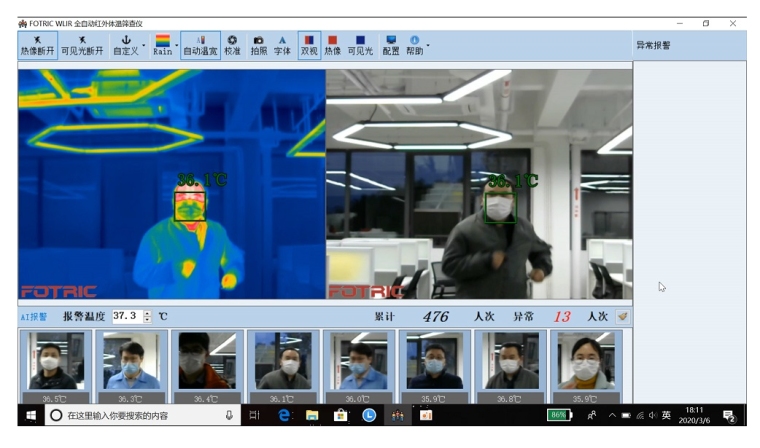Image resolution: width=760 pixels, height=448 pixels.
Task: Click 可见光断开 to disconnect visible camera
Action: tap(82, 45)
